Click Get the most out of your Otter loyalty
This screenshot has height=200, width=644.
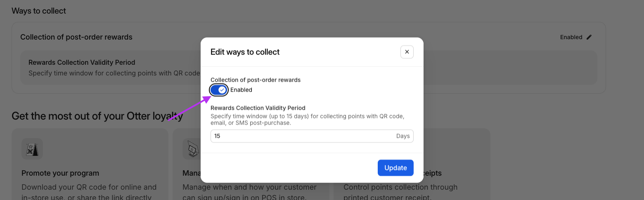point(97,116)
